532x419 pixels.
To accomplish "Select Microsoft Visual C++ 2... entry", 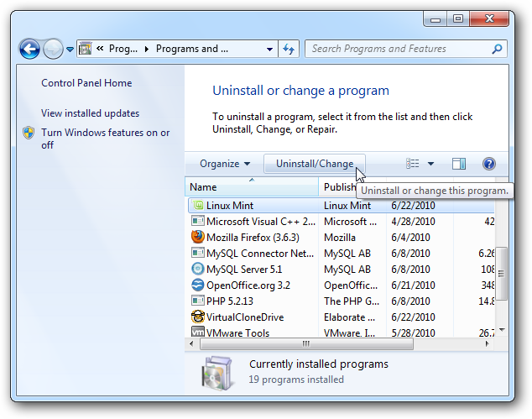I will pos(261,222).
